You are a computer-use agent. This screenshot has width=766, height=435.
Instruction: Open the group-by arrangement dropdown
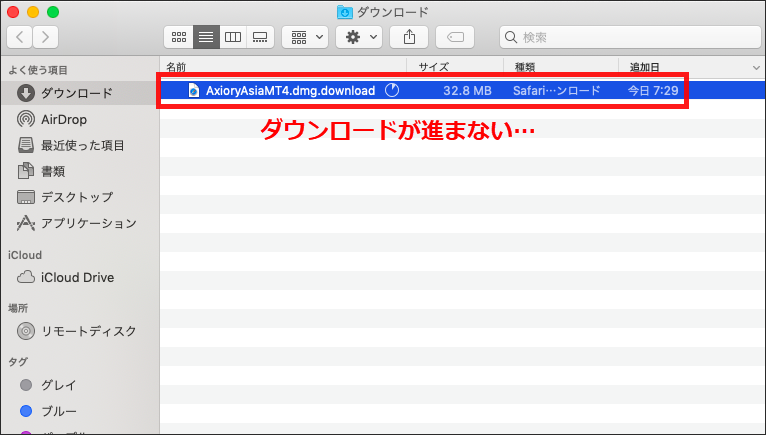(x=305, y=37)
